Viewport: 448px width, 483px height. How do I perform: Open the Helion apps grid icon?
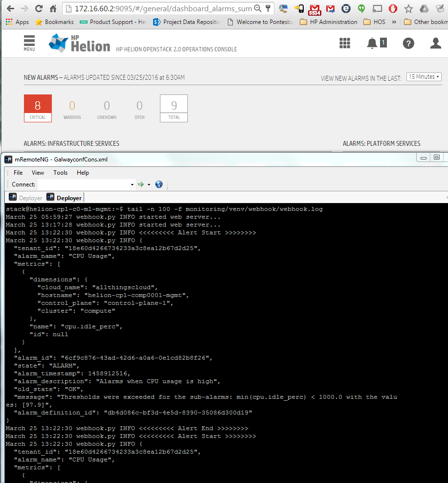pyautogui.click(x=345, y=43)
